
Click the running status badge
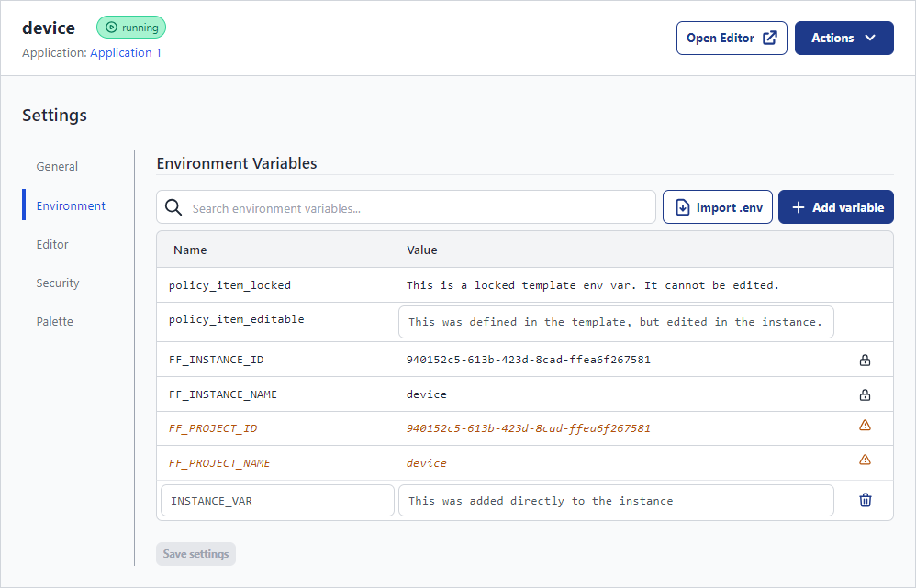pos(131,28)
